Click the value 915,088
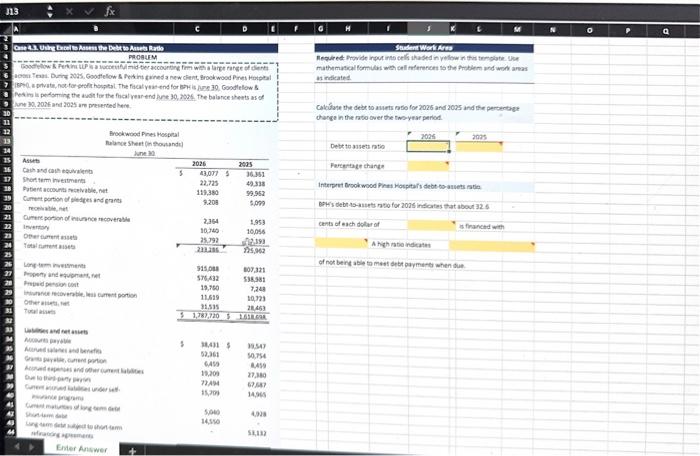The height and width of the screenshot is (456, 700). 208,268
